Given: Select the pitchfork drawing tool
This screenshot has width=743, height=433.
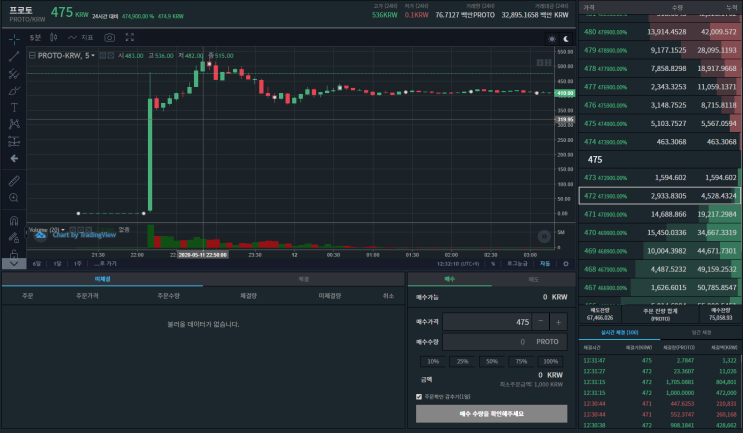Looking at the screenshot, I should pyautogui.click(x=14, y=73).
